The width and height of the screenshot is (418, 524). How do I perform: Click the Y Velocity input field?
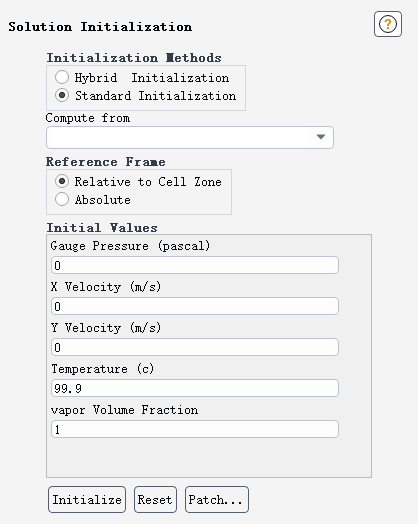pyautogui.click(x=195, y=347)
